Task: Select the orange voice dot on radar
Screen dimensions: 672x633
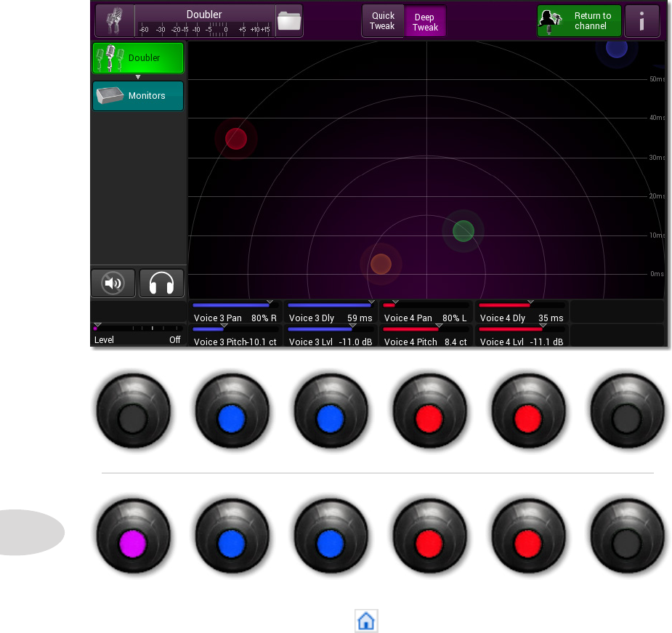Action: [x=381, y=264]
